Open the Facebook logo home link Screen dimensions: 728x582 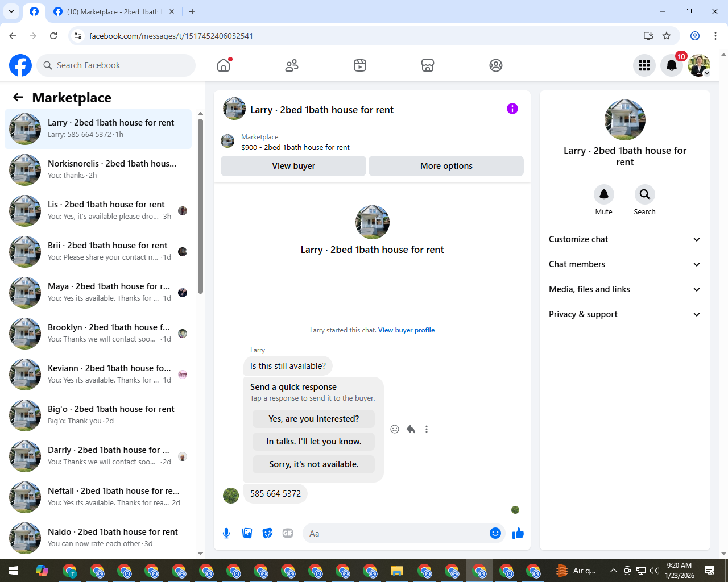(20, 65)
